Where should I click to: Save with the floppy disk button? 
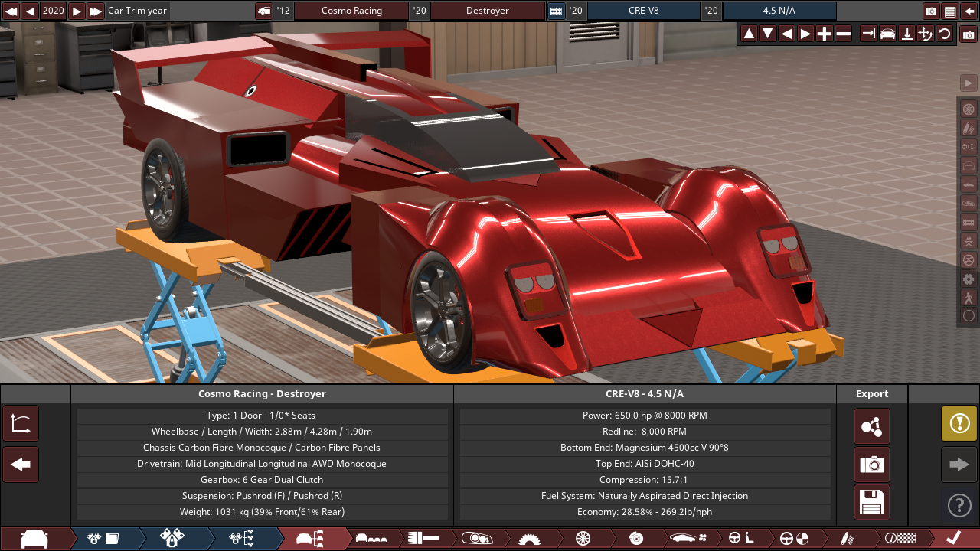click(x=872, y=503)
